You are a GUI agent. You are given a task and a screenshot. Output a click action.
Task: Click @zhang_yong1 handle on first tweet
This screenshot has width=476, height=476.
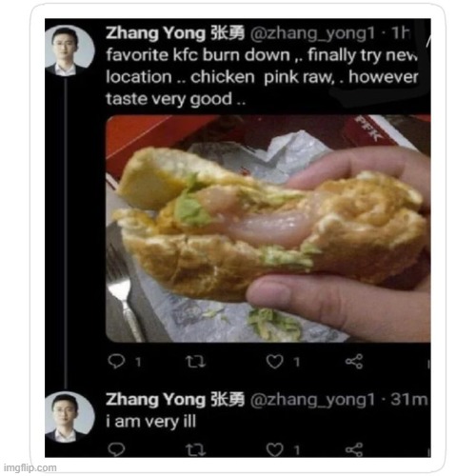click(x=312, y=34)
